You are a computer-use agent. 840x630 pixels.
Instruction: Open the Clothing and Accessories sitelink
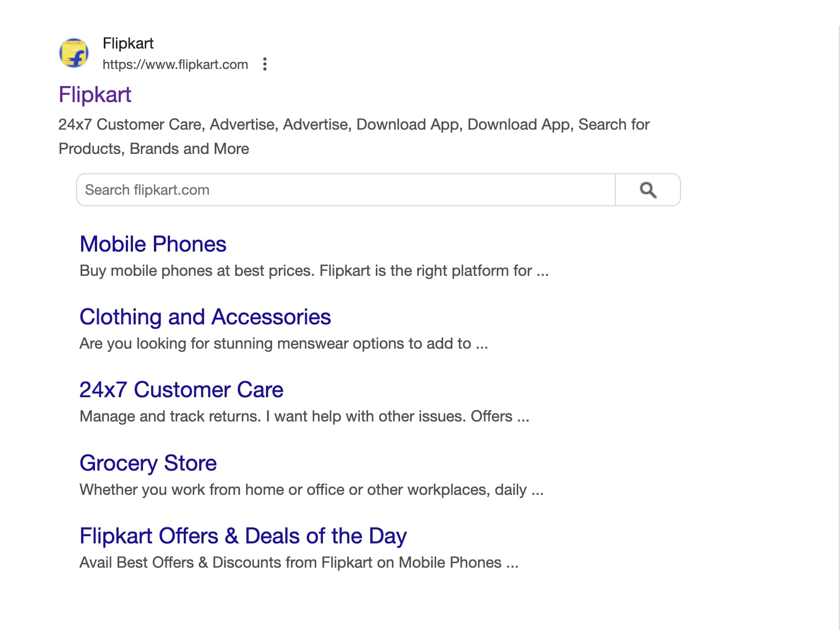(x=205, y=317)
